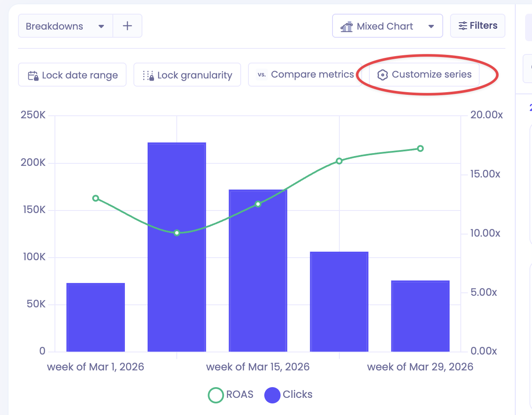Click the purple Clicks legend swatch
This screenshot has height=415, width=532.
coord(272,395)
